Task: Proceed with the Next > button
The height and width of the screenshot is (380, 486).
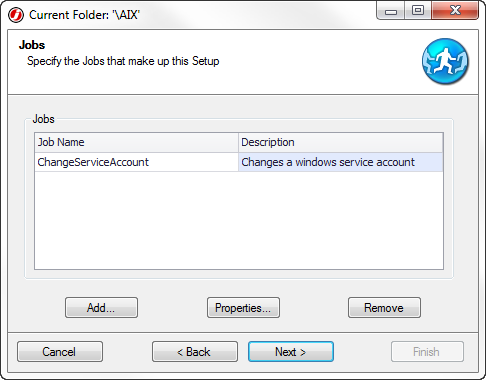Action: click(x=291, y=352)
